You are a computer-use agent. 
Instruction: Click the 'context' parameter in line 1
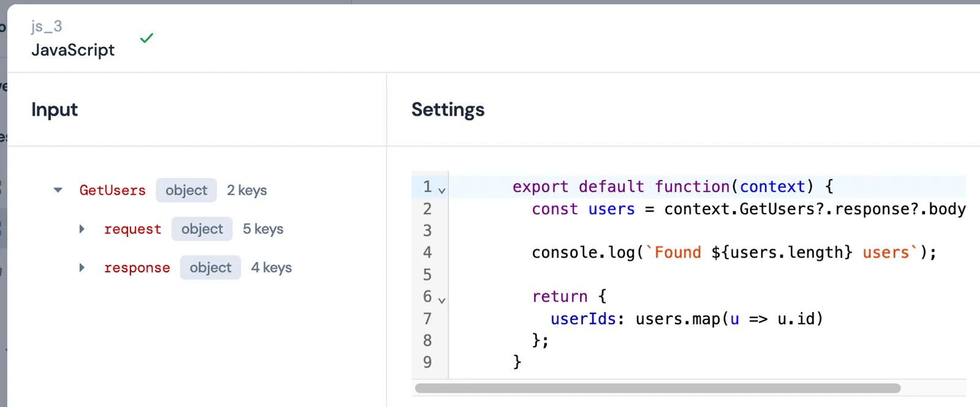pos(772,186)
